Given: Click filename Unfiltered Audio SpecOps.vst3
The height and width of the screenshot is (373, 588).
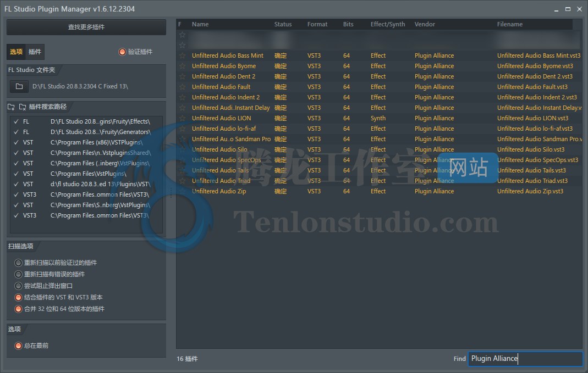Looking at the screenshot, I should (x=538, y=160).
